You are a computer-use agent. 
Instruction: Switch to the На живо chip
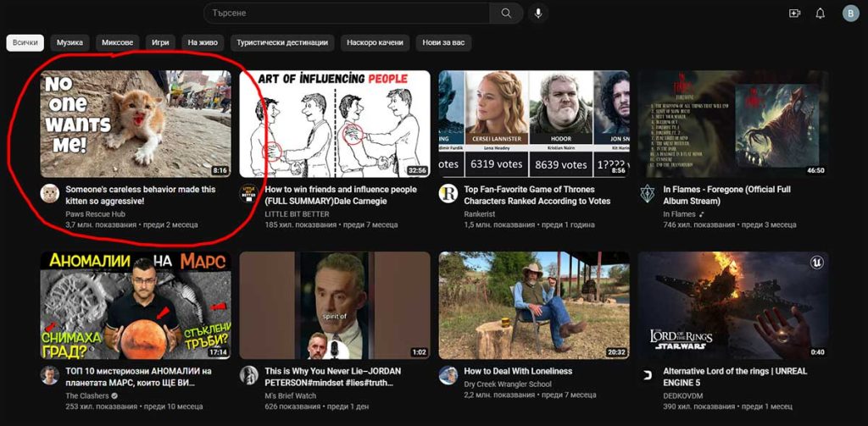coord(203,42)
